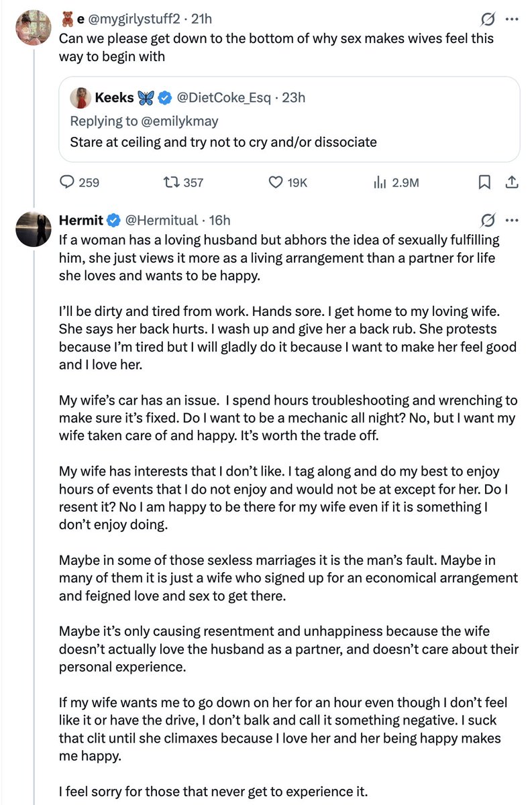Screen dimensions: 532x805
Task: Open reply icon showing 259 comments
Action: [x=67, y=182]
